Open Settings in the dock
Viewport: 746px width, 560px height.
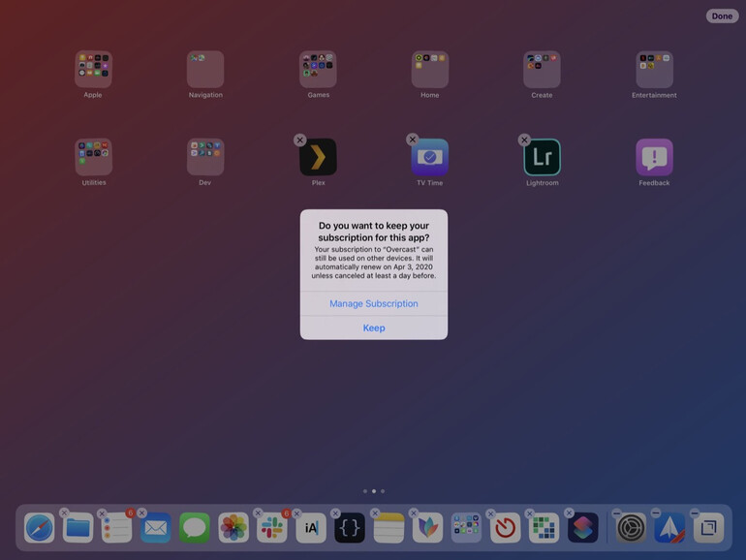(631, 528)
